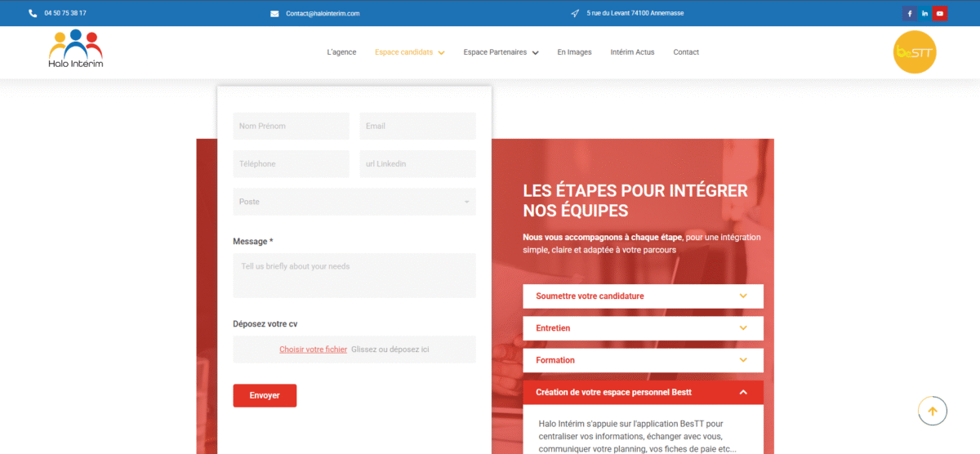Go to L'agence menu item
The image size is (980, 454).
pos(341,52)
